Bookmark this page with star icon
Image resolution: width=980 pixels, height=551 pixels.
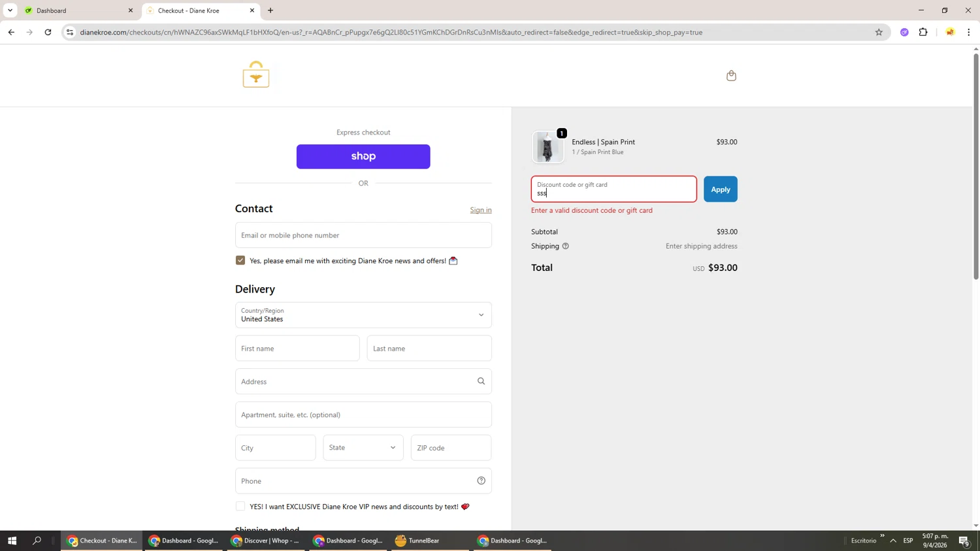point(879,32)
